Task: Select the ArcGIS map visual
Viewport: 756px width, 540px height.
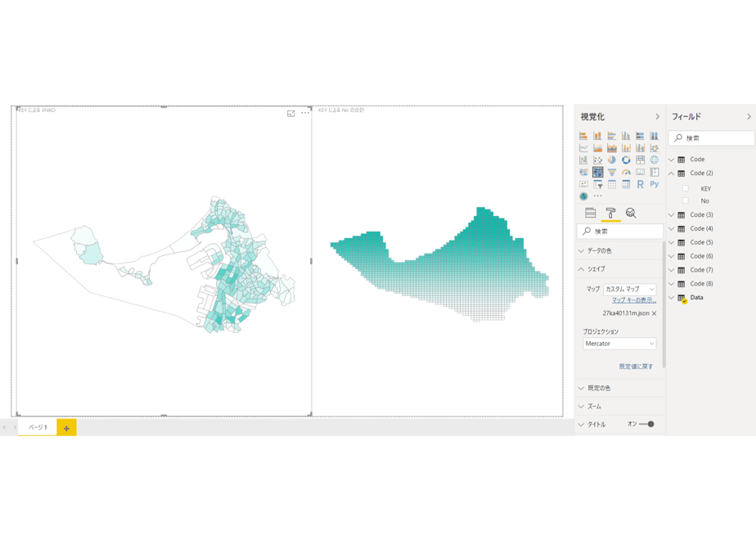Action: [583, 196]
